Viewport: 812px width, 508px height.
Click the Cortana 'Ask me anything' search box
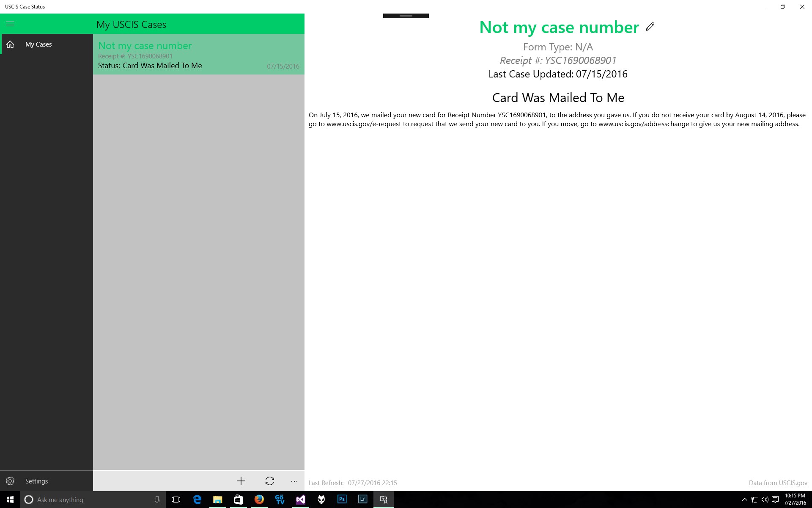tap(93, 500)
